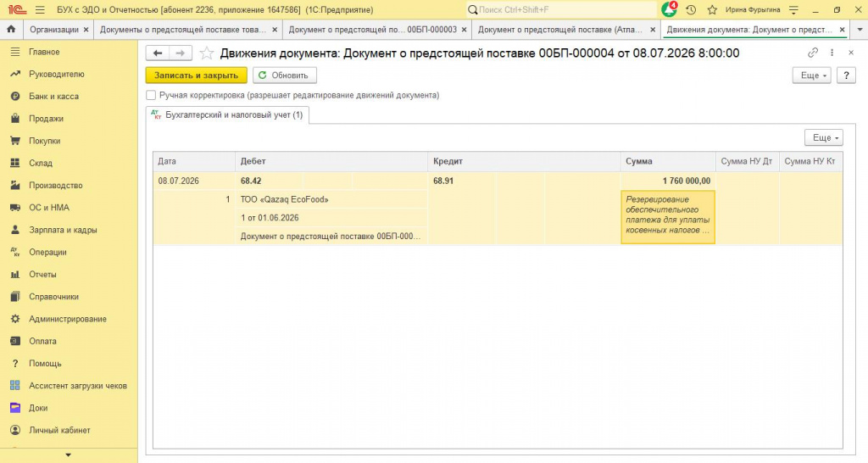The width and height of the screenshot is (868, 463).
Task: Expand the table Еще dropdown button
Action: tap(824, 137)
